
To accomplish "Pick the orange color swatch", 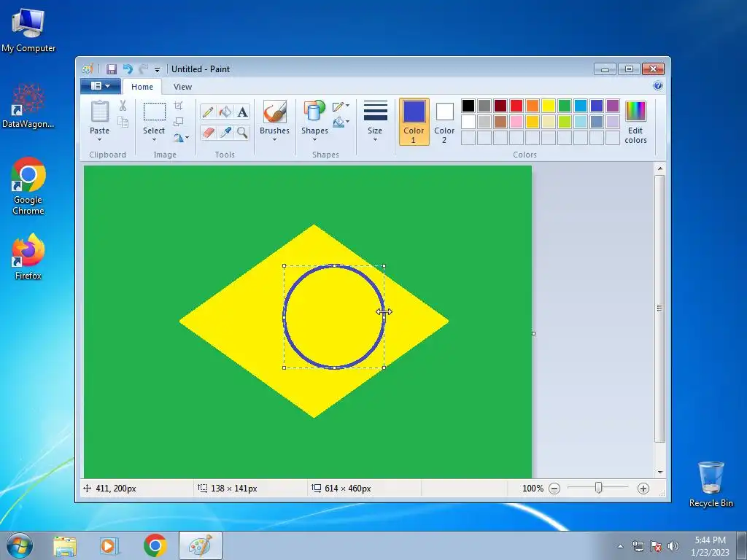I will pos(533,106).
